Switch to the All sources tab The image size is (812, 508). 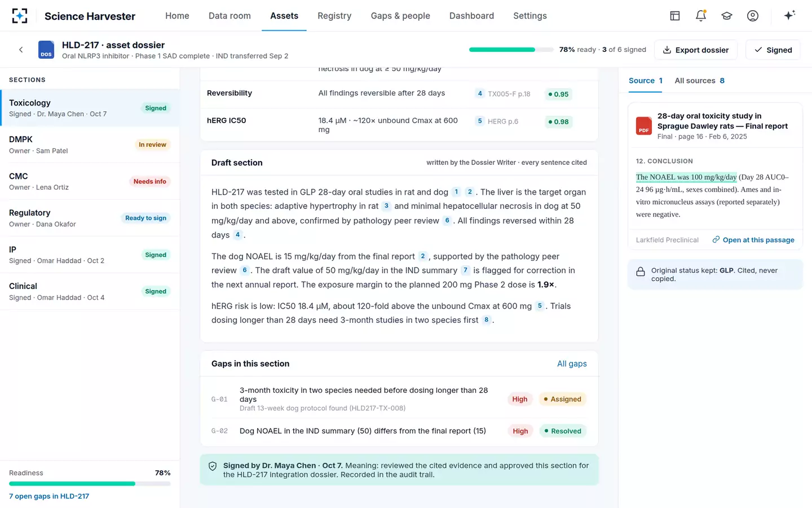click(x=699, y=81)
